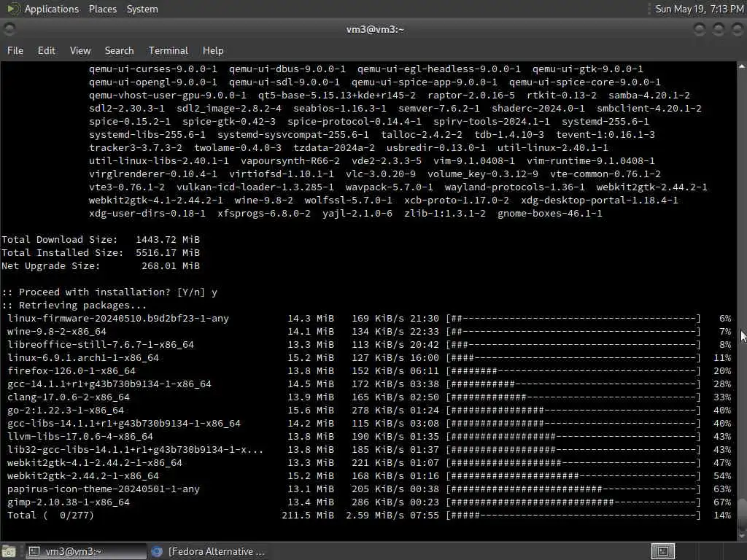
Task: Click the Net Upgrade Size 268.01 MiB line
Action: click(101, 265)
